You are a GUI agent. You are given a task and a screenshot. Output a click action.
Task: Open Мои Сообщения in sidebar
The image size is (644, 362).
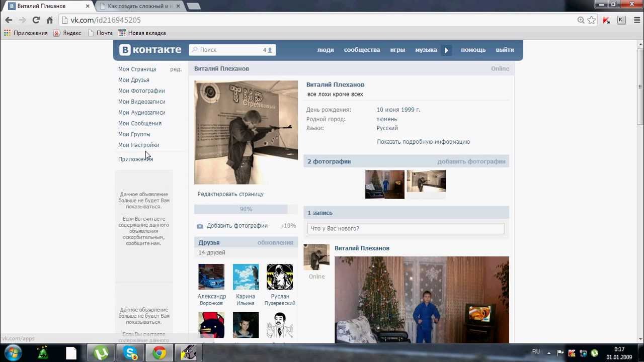(x=140, y=123)
